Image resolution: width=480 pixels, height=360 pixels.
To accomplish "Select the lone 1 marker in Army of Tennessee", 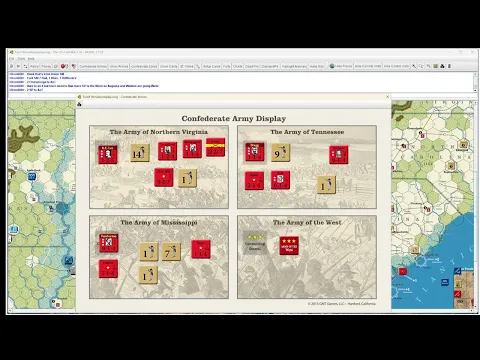I will (x=326, y=184).
